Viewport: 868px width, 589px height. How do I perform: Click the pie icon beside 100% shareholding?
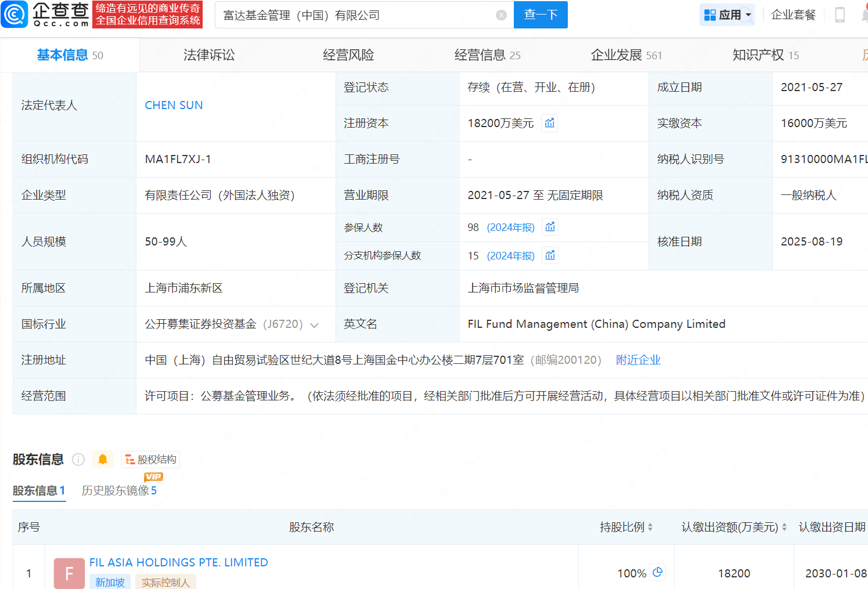click(657, 573)
